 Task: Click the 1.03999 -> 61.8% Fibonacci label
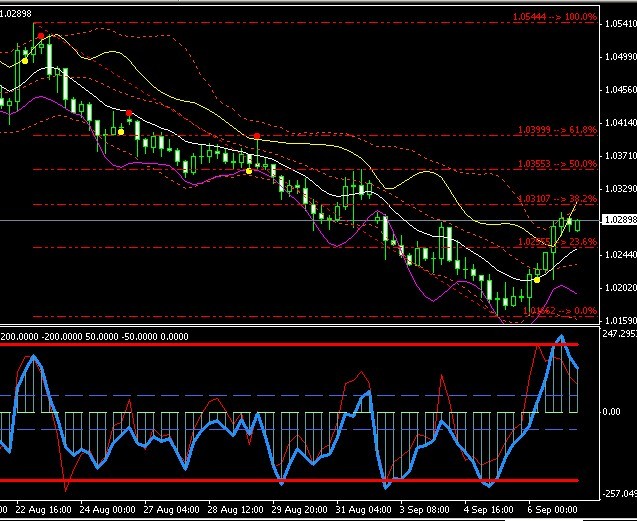coord(557,130)
